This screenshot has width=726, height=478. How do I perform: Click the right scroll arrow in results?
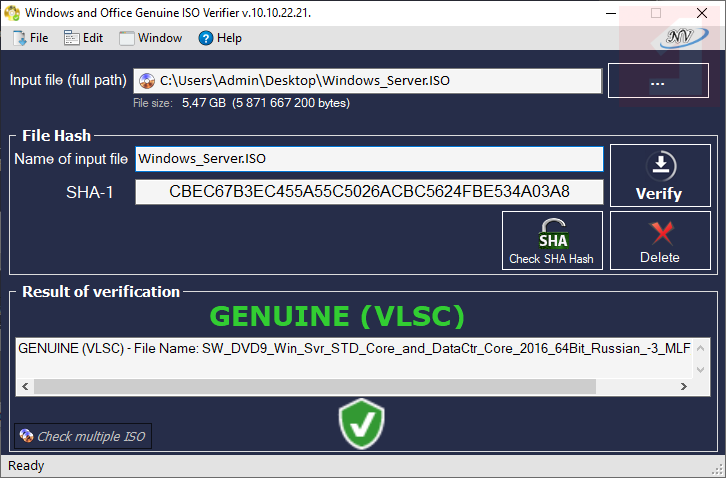(683, 386)
